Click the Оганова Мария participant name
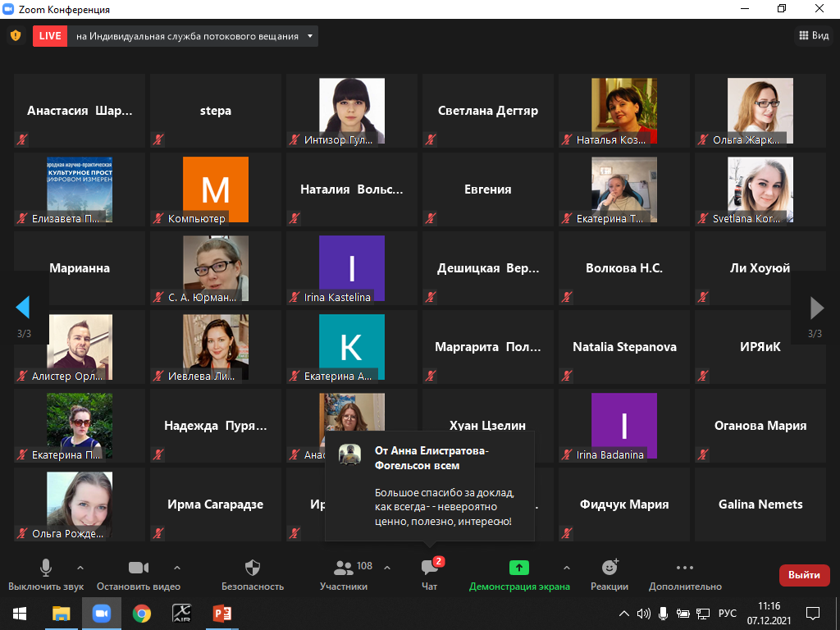 [760, 426]
